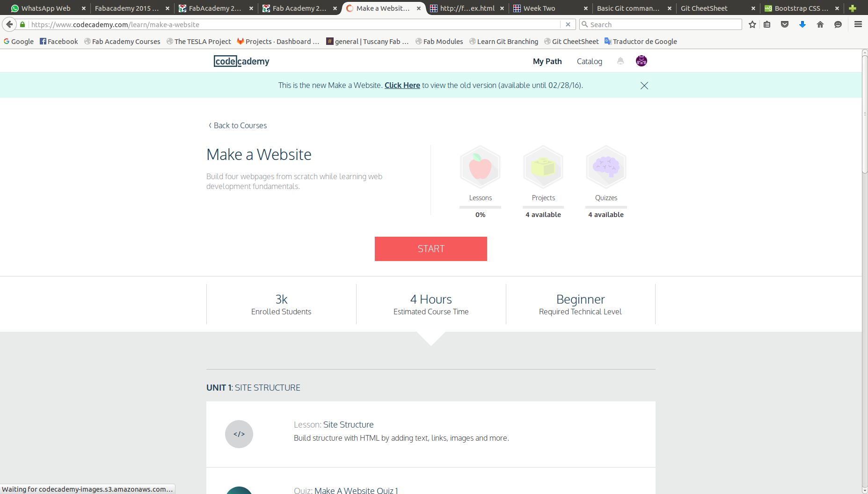Click the Click Here old version link

402,85
